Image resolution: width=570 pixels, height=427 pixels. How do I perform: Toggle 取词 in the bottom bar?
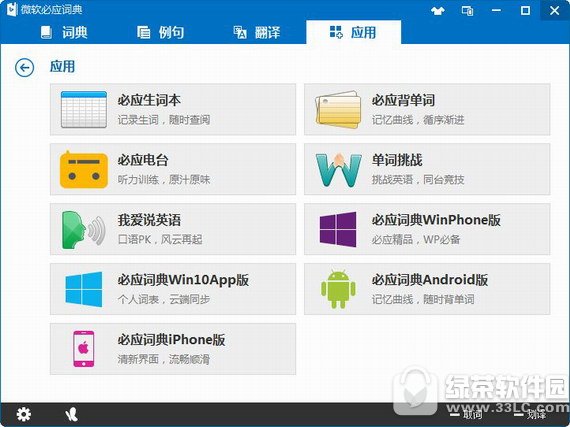(466, 415)
